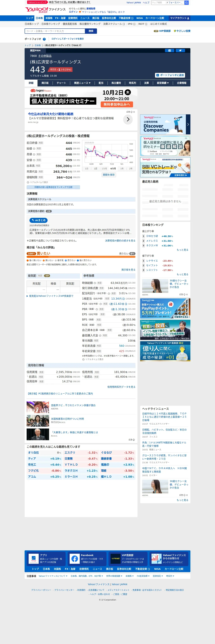215x644 pixels.
Task: Click the clock icon beside 時価総額
Action: tap(95, 283)
